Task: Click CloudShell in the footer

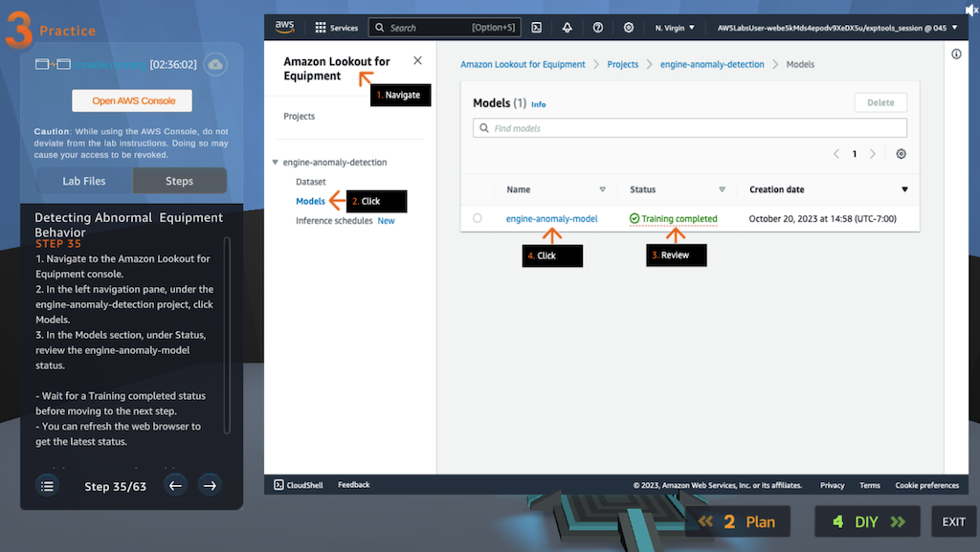Action: pyautogui.click(x=299, y=485)
